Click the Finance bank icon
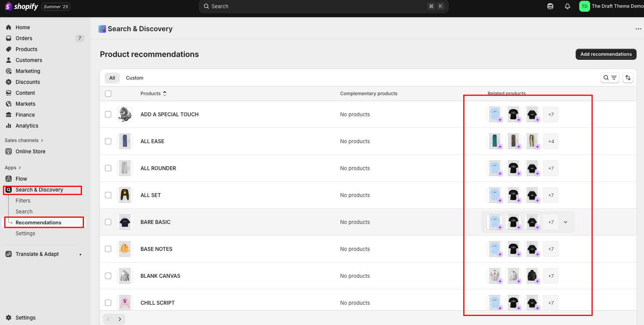644x325 pixels. pos(9,115)
